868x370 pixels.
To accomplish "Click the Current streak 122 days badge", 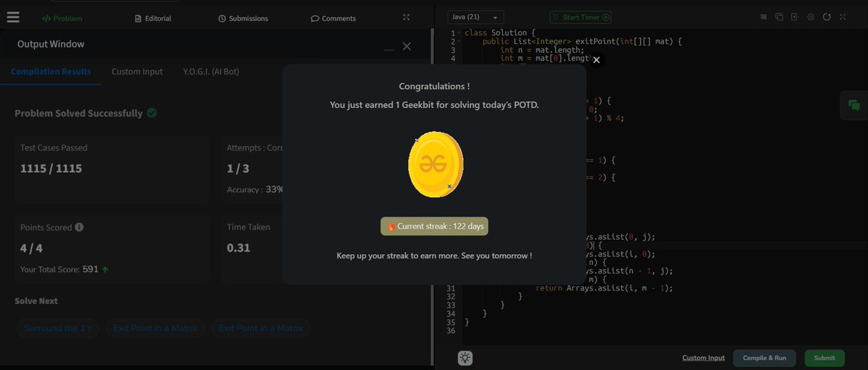I will click(435, 226).
